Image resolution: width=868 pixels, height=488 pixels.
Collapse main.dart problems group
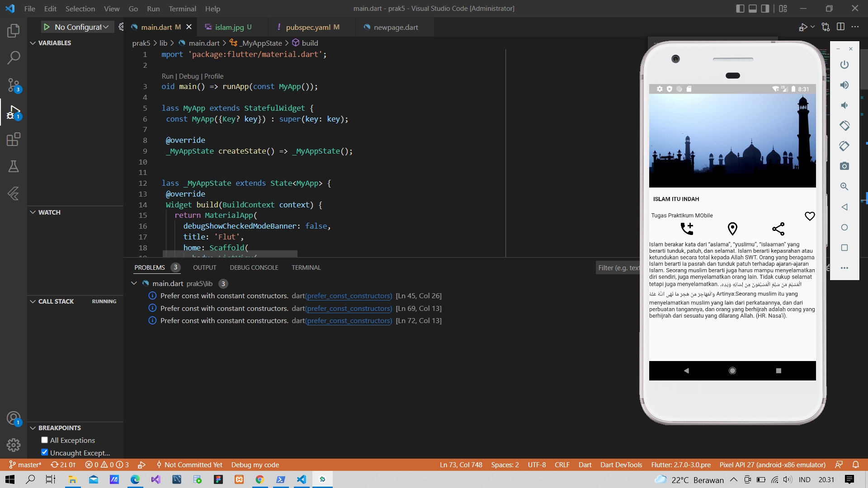click(x=134, y=283)
